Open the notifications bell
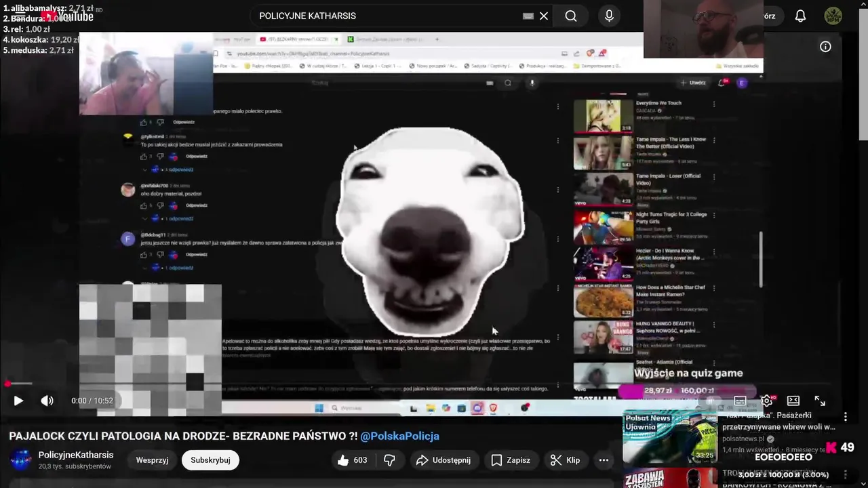Screen dimensions: 868x488 coord(800,16)
